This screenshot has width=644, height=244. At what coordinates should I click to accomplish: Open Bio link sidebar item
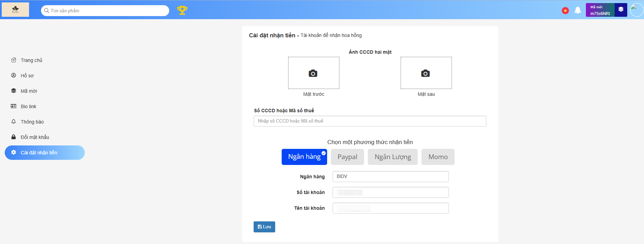tap(28, 106)
